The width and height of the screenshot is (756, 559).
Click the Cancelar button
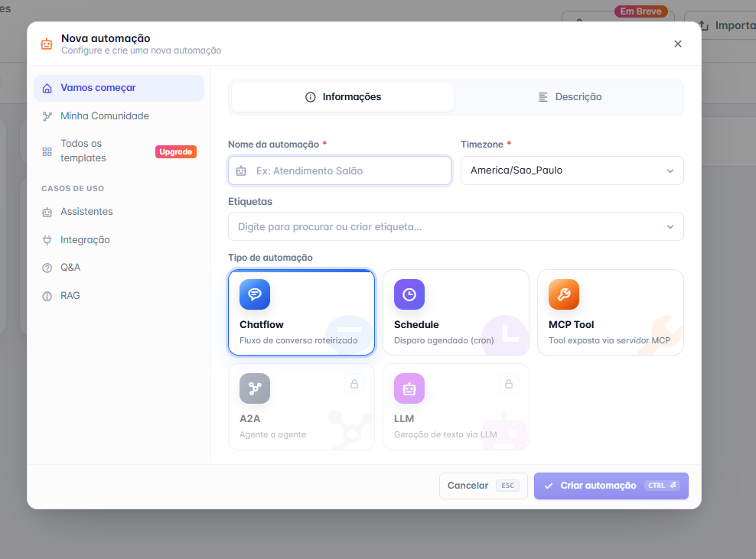(x=483, y=486)
